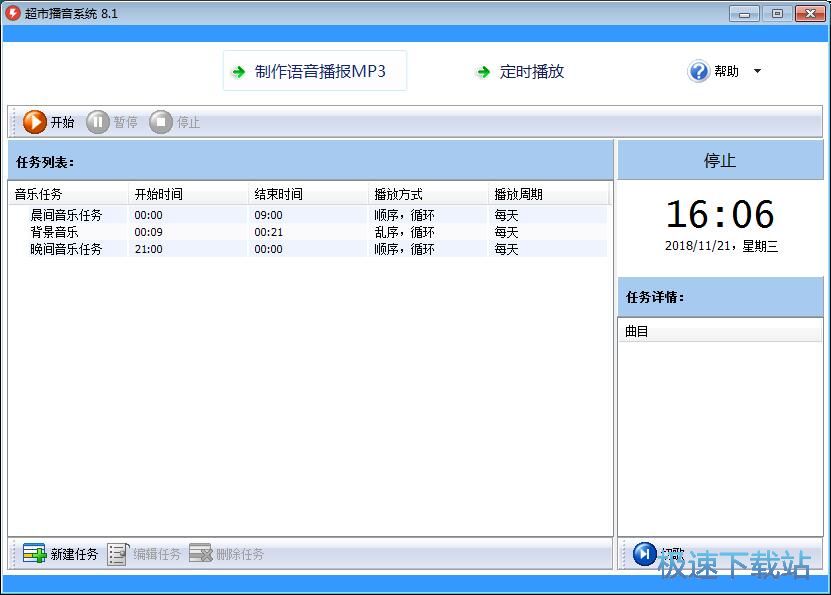The width and height of the screenshot is (831, 595).
Task: Sort by the 开始时间 column header
Action: click(189, 194)
